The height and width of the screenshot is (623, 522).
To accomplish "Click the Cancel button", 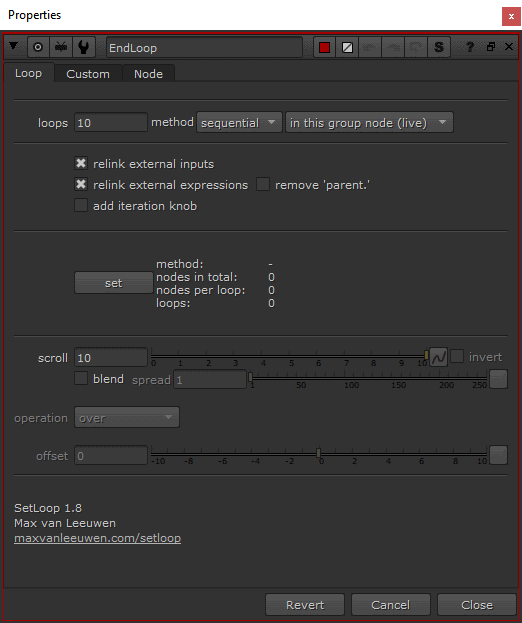I will coord(391,605).
